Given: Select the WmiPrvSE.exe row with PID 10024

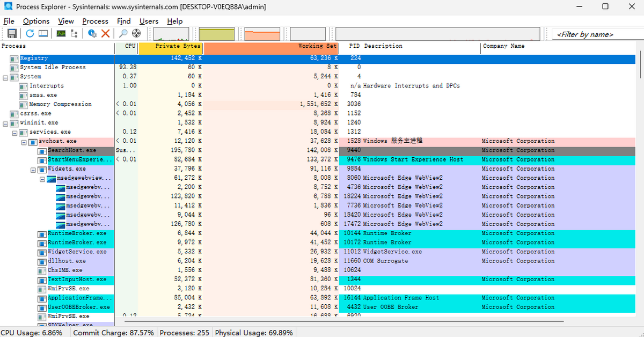Looking at the screenshot, I should point(318,289).
